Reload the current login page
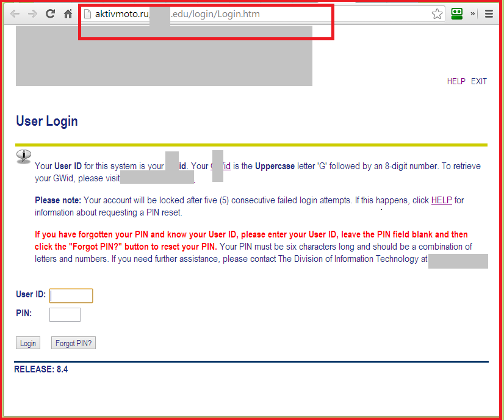The image size is (504, 420). (x=50, y=13)
